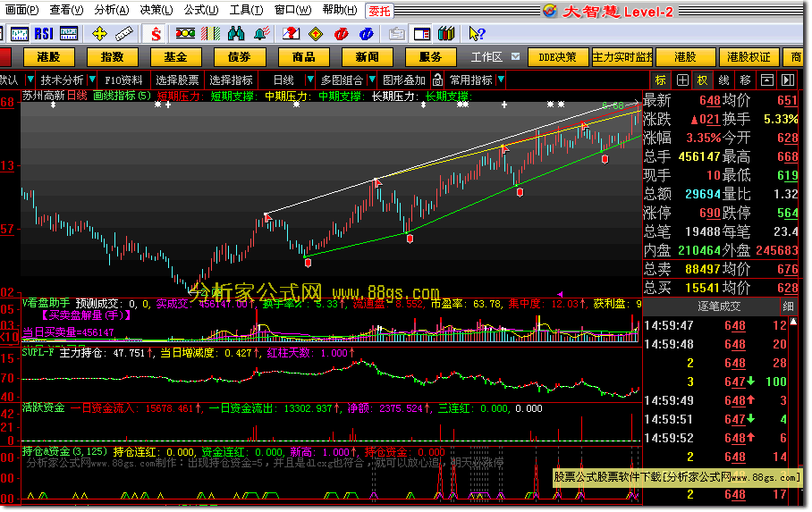This screenshot has width=812, height=512.
Task: Click the window layout panel icon
Action: point(421,34)
